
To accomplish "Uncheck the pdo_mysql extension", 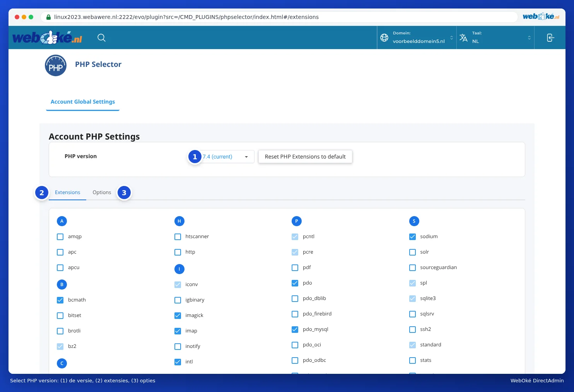I will pos(295,329).
